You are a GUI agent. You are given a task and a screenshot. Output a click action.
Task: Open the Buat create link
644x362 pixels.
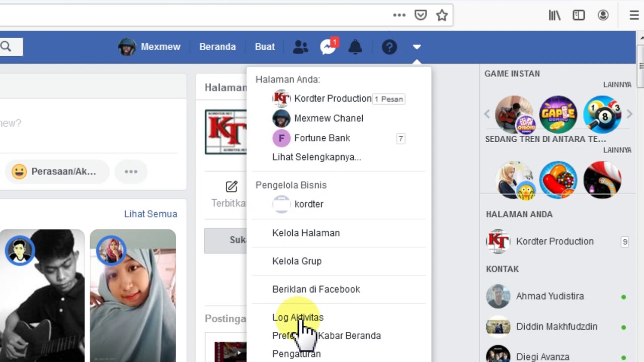[265, 47]
